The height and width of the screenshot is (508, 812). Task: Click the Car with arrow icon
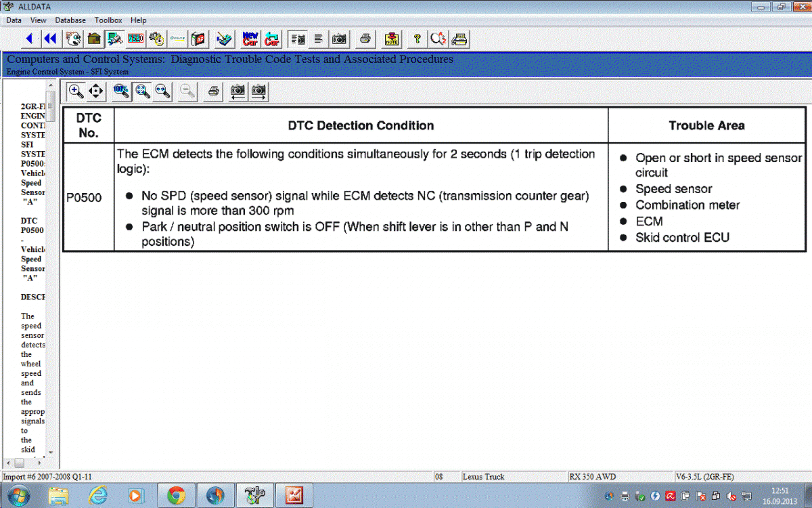click(271, 39)
